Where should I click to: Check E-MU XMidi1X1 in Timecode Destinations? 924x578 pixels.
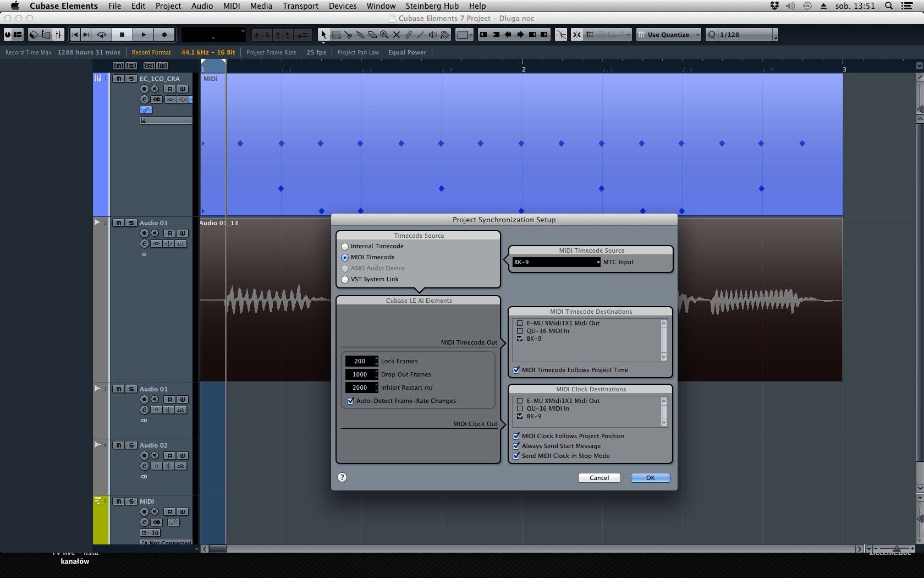[x=520, y=324]
